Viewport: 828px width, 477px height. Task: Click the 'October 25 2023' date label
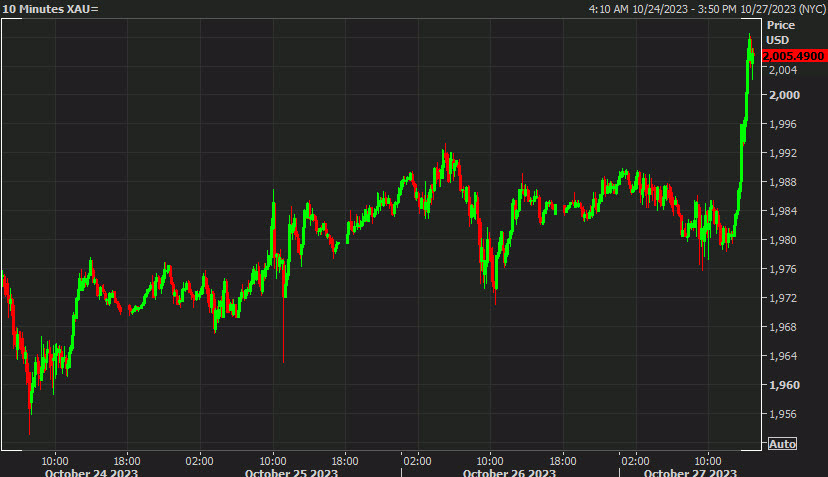click(291, 473)
